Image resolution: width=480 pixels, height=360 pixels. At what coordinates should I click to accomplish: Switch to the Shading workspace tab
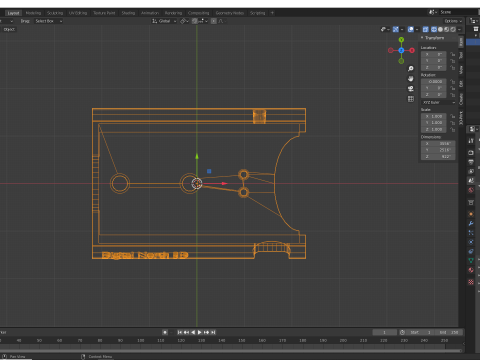pos(128,13)
